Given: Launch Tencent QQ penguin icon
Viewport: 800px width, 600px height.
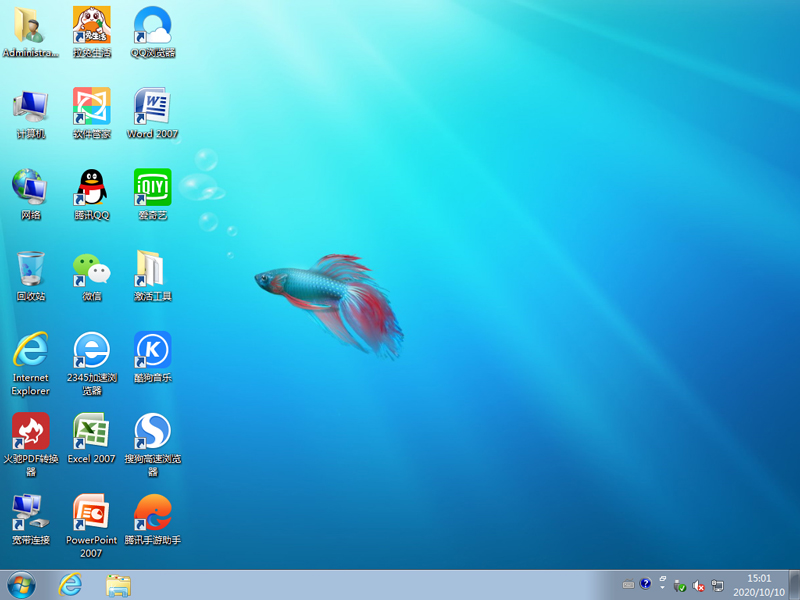Looking at the screenshot, I should [91, 188].
